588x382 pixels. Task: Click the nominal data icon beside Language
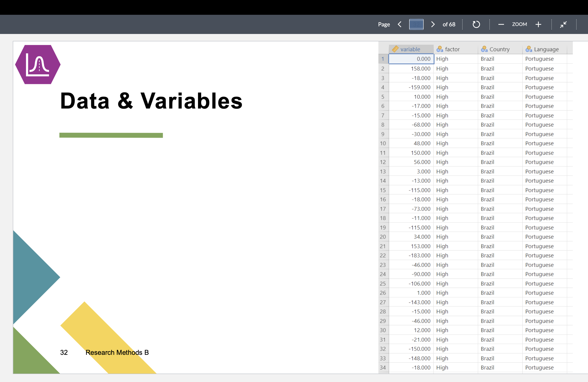pos(529,49)
